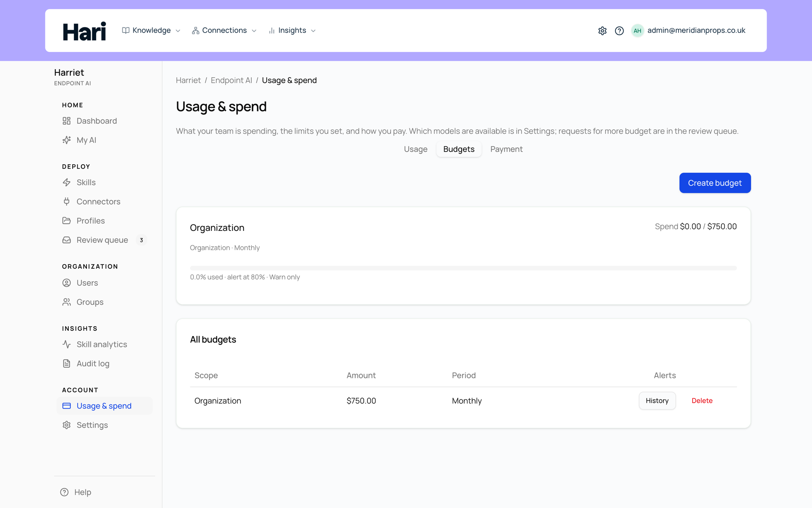Click the Usage & spend card icon
Viewport: 812px width, 508px height.
coord(67,406)
